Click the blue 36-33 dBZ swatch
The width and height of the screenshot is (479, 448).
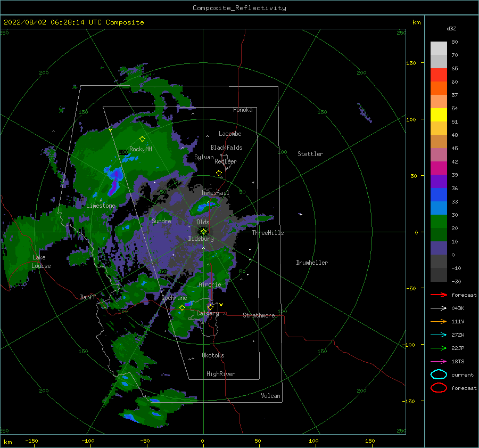(x=439, y=195)
